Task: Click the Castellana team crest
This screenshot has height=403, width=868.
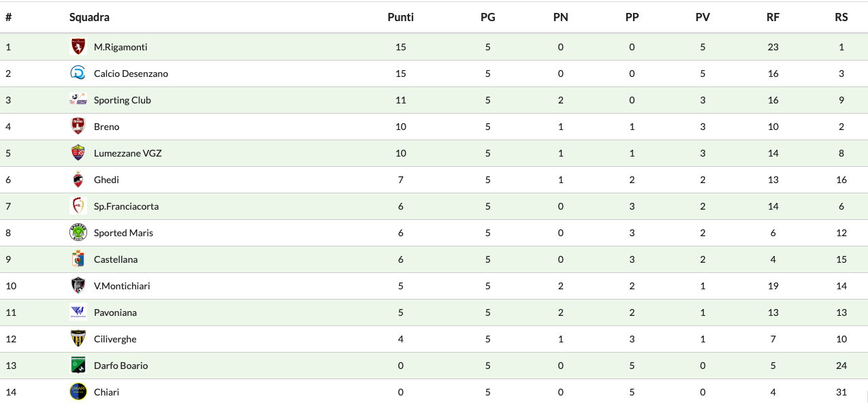Action: (78, 259)
